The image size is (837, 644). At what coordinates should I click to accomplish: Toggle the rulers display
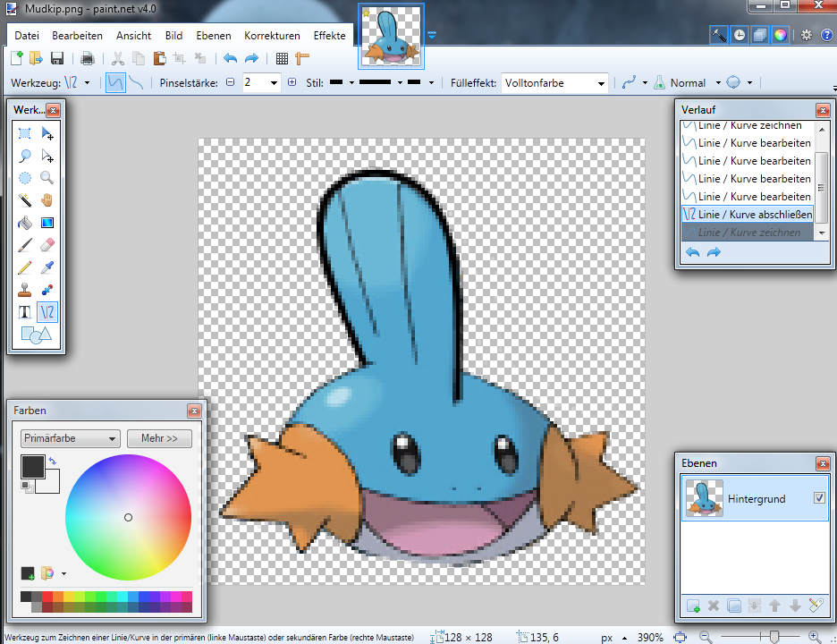302,58
